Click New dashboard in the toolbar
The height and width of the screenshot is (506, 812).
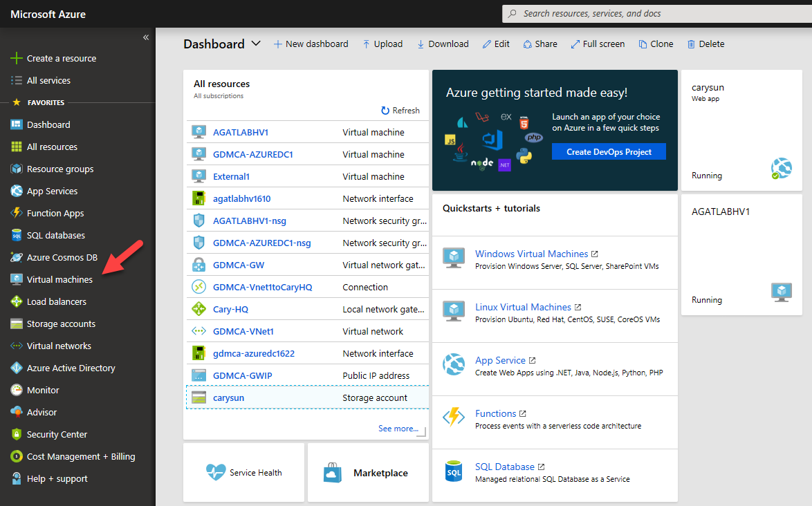(311, 44)
